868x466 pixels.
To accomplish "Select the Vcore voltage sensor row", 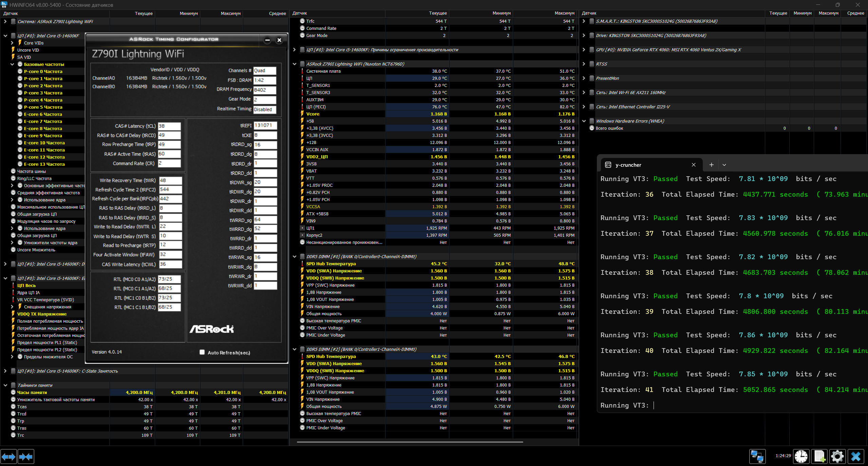I will click(x=339, y=114).
